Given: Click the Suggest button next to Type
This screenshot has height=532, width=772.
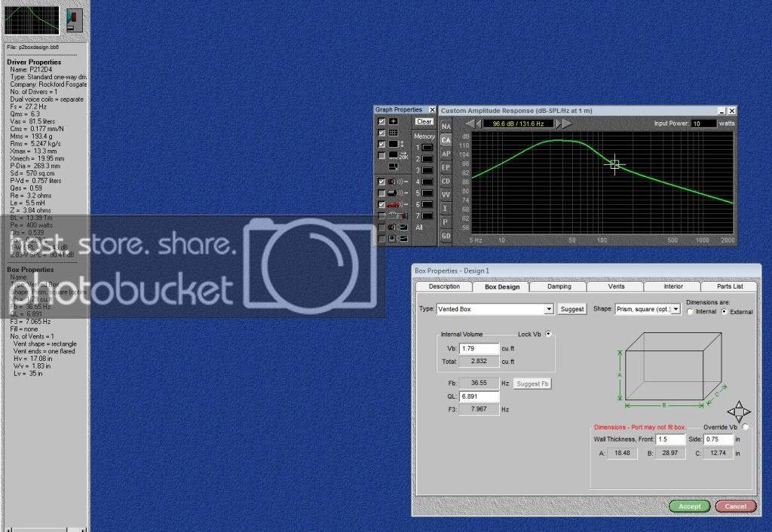Looking at the screenshot, I should point(572,309).
